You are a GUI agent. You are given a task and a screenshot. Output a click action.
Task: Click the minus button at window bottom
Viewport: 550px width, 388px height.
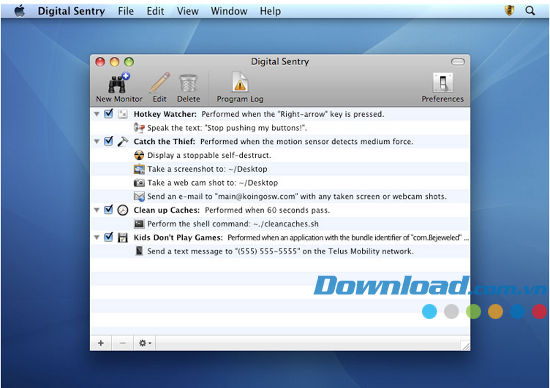pyautogui.click(x=123, y=343)
